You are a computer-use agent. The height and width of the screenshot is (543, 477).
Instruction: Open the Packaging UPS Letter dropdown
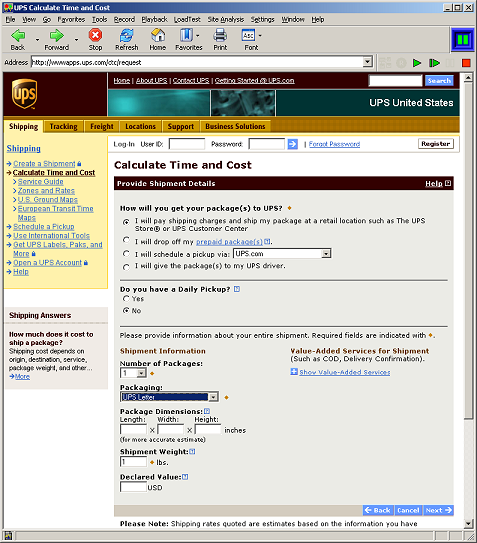pos(213,397)
